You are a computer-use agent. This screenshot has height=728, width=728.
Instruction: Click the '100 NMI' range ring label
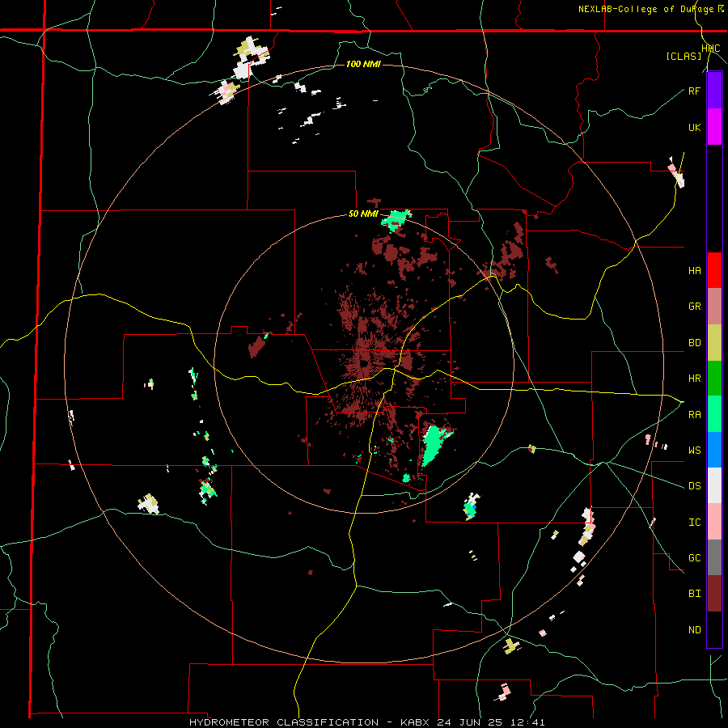(363, 64)
